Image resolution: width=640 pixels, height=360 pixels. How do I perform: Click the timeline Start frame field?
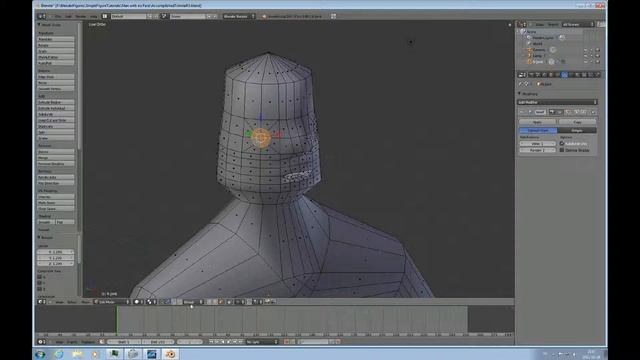point(123,342)
